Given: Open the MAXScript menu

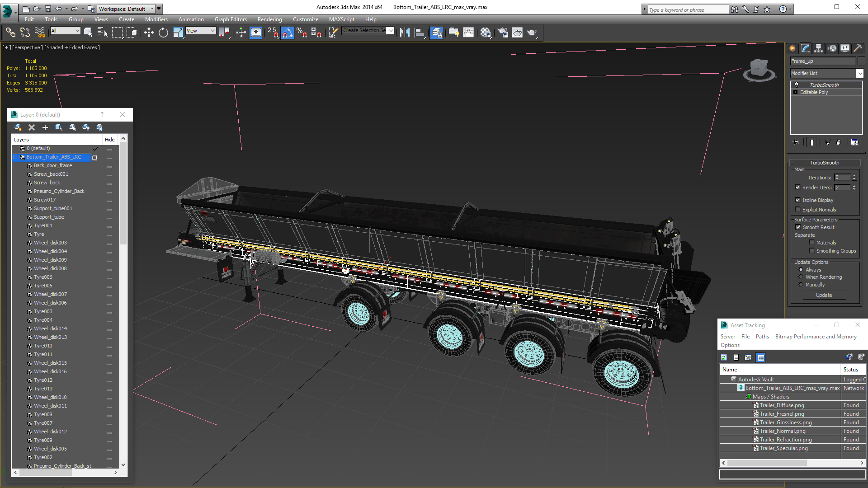Looking at the screenshot, I should pos(341,19).
